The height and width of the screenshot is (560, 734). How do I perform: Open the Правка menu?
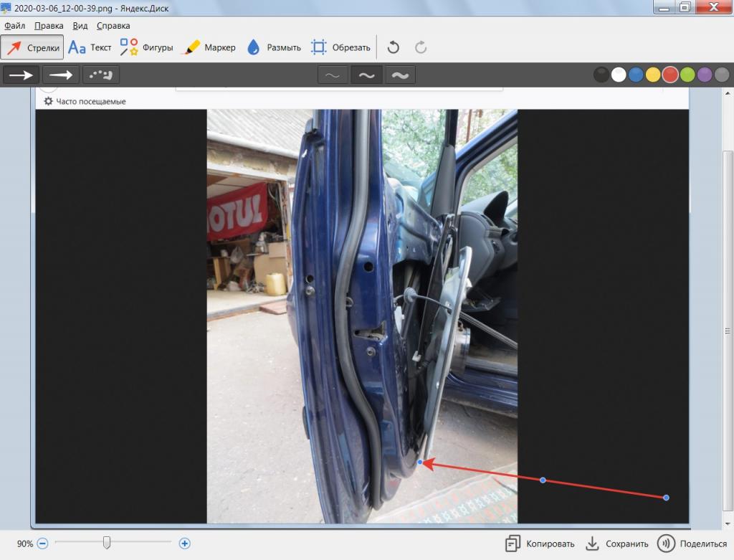tap(49, 26)
